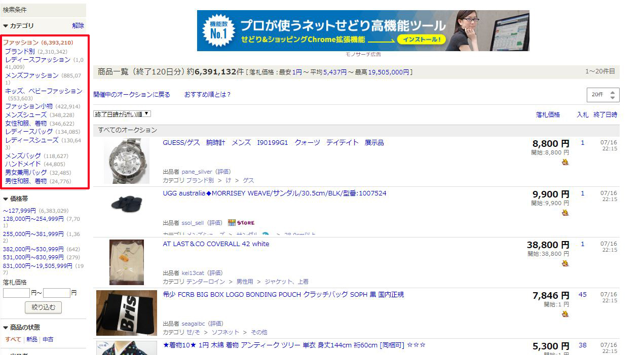Screen dimensions: 644x355
Task: Open the ファッション小物 category
Action: [29, 106]
